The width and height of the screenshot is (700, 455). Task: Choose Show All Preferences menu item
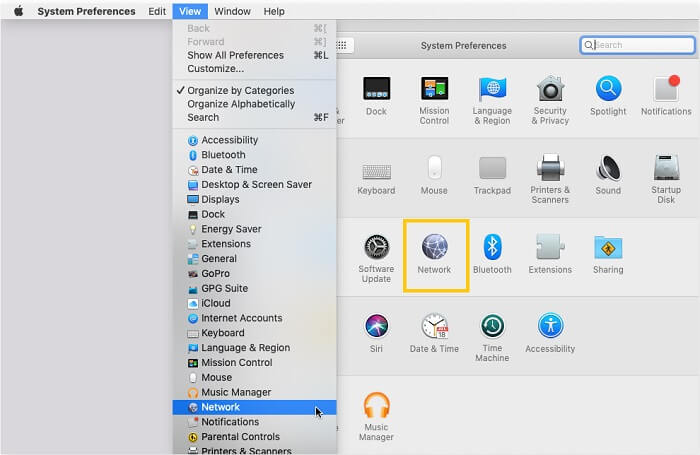tap(254, 55)
